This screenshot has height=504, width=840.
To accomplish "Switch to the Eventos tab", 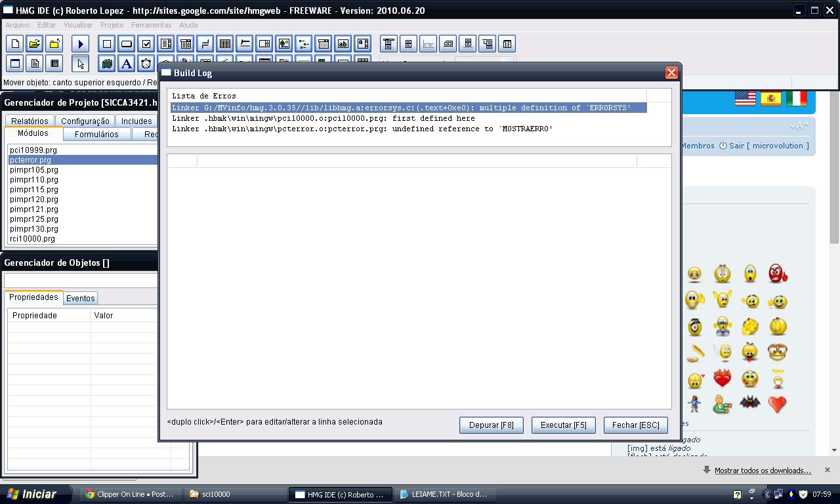I will coord(81,298).
